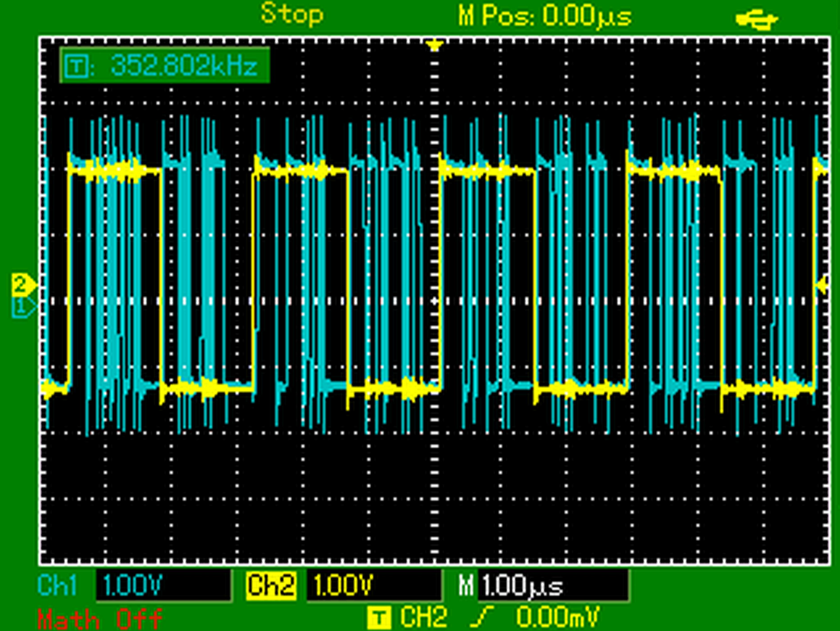Click the horizontal trigger position marker

tap(435, 46)
